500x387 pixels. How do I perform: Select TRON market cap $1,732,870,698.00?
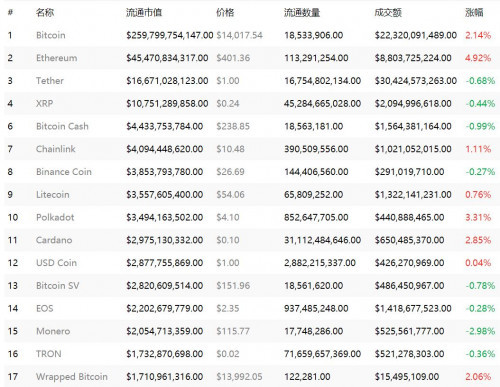pos(164,354)
